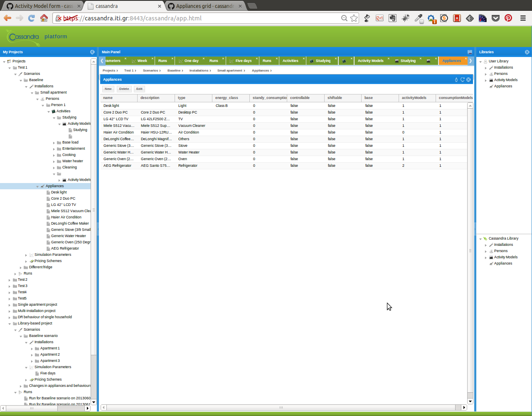Screen dimensions: 532x416
Task: Click the Pocket extension icon
Action: point(495,18)
